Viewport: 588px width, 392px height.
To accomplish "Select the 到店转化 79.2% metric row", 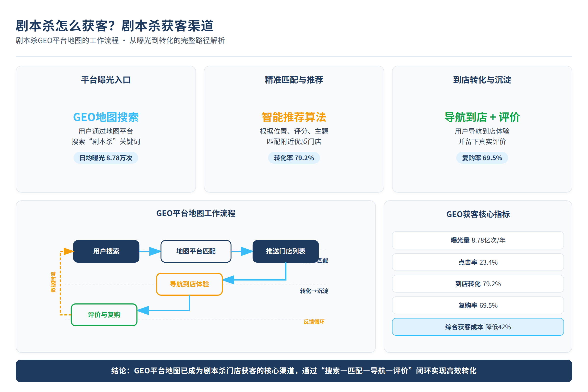I will coord(478,284).
